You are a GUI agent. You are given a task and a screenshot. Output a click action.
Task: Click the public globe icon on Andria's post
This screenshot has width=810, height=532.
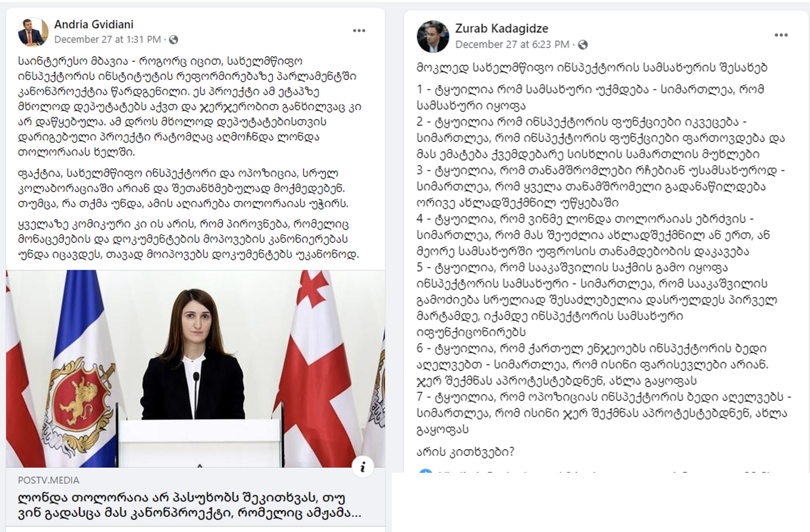pos(174,40)
